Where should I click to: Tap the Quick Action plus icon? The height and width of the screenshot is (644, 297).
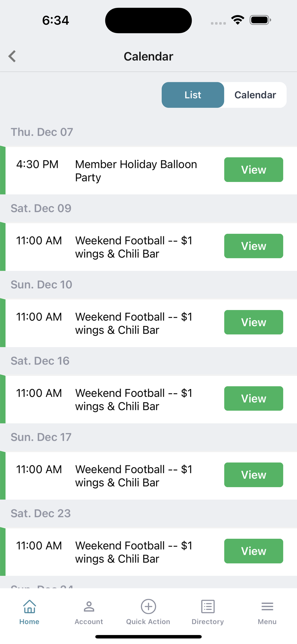click(x=148, y=606)
